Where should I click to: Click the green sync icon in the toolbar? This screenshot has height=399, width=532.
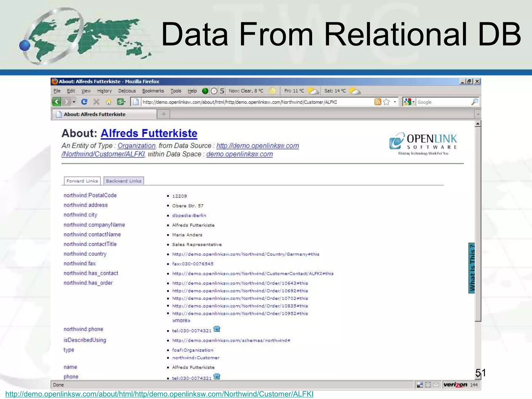pyautogui.click(x=120, y=102)
